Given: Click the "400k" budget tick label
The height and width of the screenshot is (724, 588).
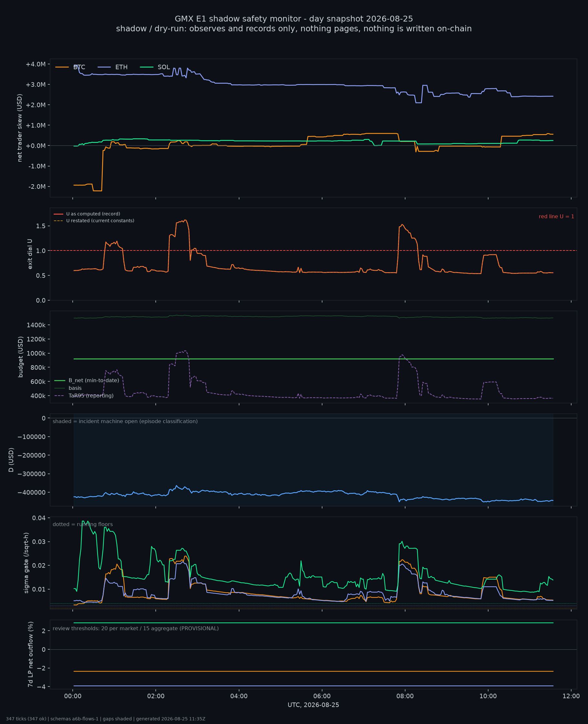Looking at the screenshot, I should point(38,396).
